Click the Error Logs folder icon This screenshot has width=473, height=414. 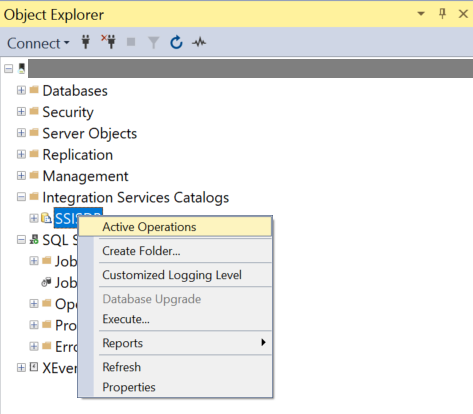47,345
